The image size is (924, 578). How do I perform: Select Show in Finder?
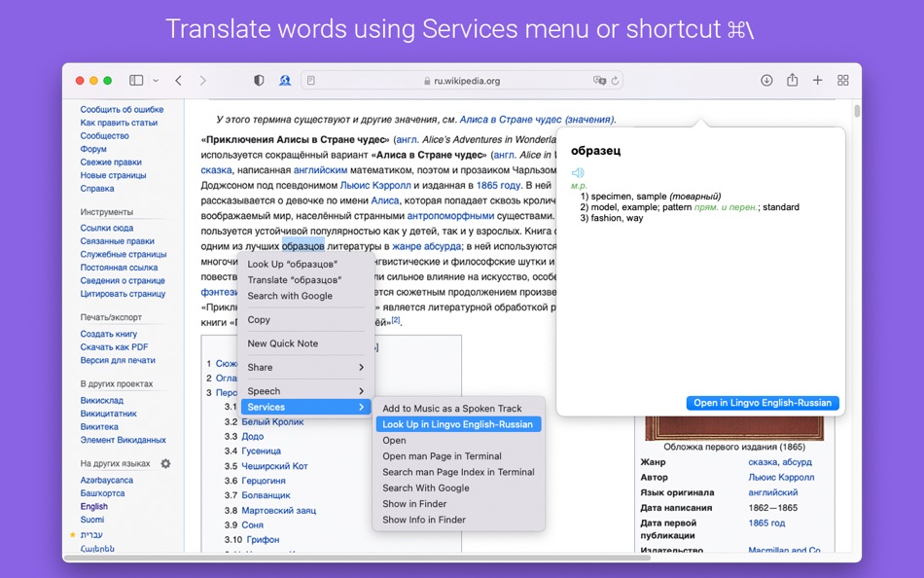(458, 504)
